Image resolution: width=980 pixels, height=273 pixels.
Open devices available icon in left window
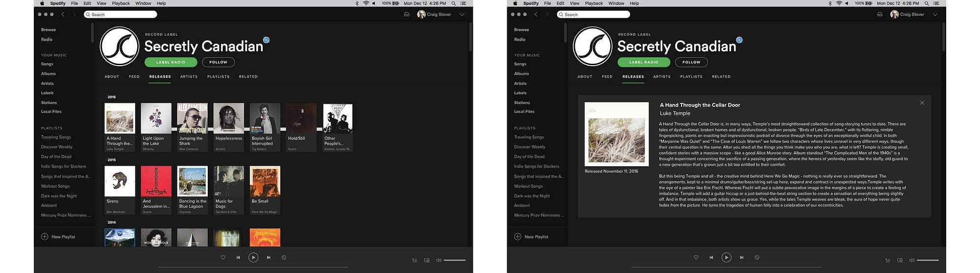[x=426, y=260]
